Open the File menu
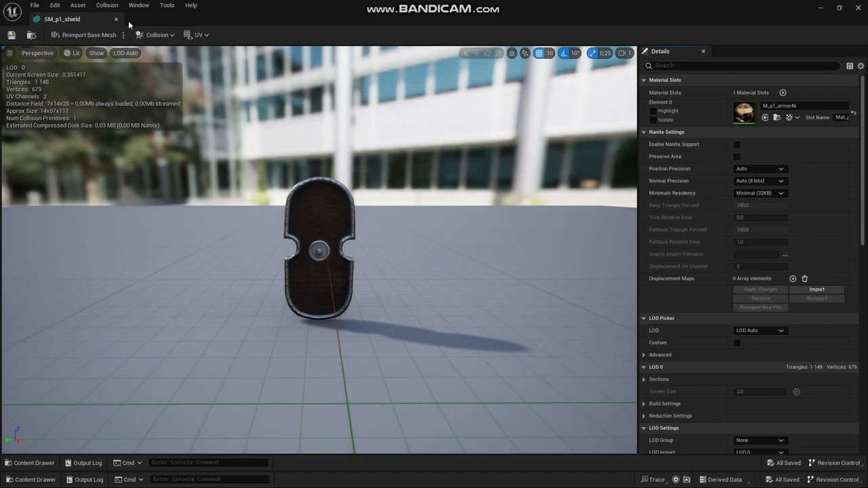 [35, 5]
